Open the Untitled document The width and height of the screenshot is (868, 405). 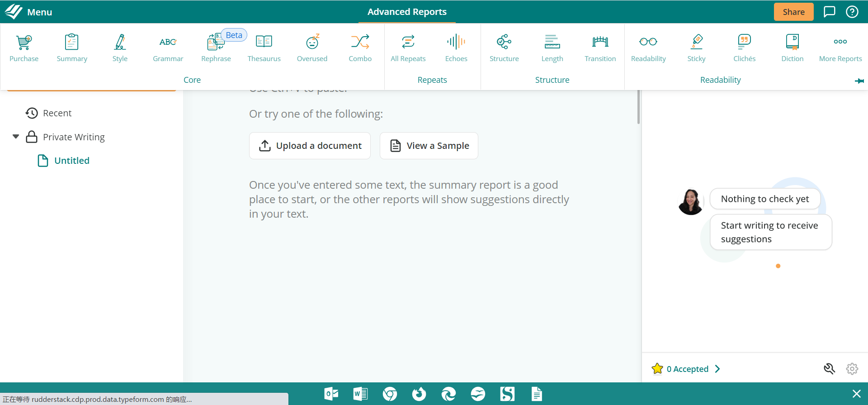pyautogui.click(x=71, y=161)
